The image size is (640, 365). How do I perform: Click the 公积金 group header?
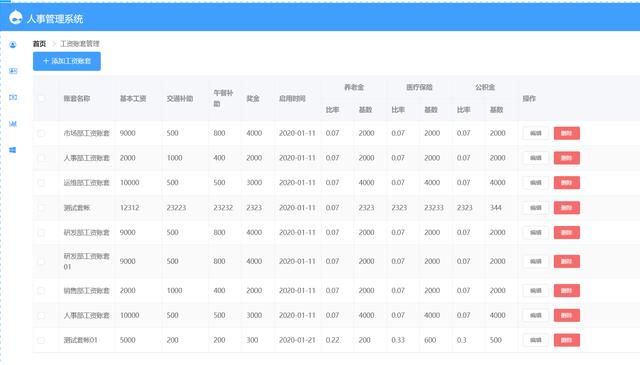(x=485, y=87)
